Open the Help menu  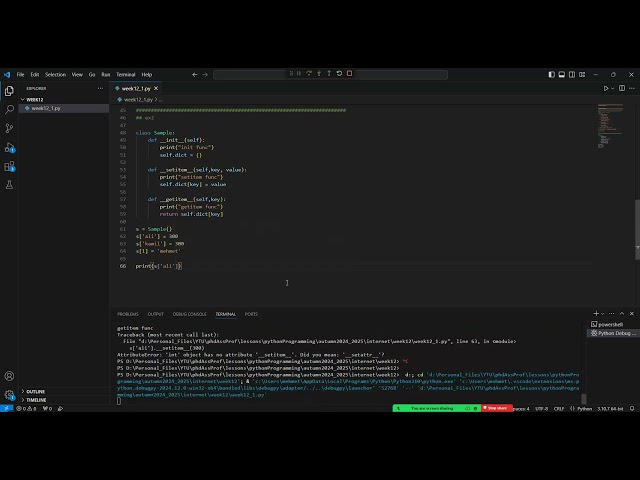tap(147, 75)
